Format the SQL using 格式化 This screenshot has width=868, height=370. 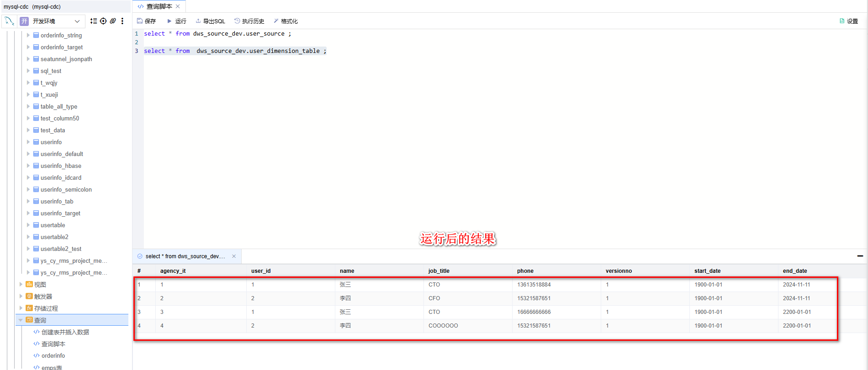[x=286, y=21]
